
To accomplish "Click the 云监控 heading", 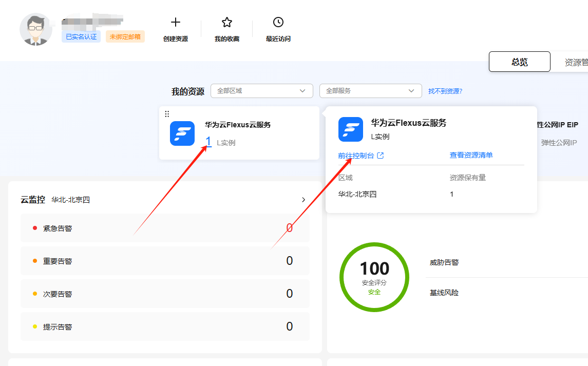I will click(x=33, y=200).
